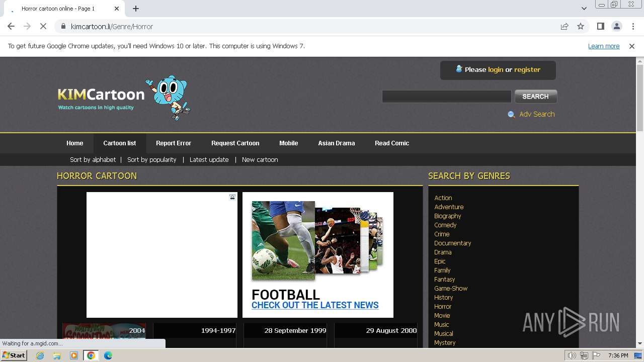The height and width of the screenshot is (362, 644).
Task: Click the volume tray icon
Action: (572, 355)
